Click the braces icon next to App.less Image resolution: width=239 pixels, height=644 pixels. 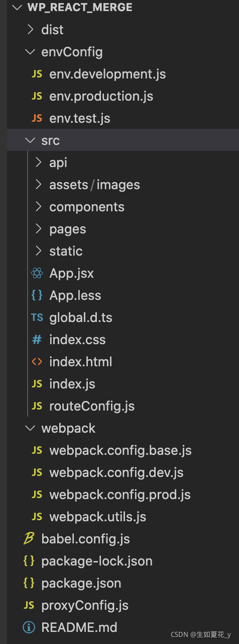pyautogui.click(x=37, y=295)
